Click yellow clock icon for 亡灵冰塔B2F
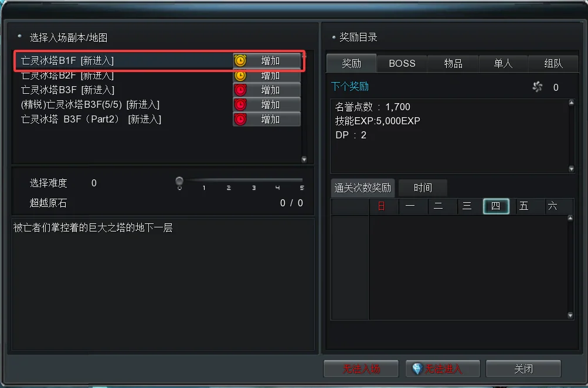This screenshot has width=588, height=388. coord(240,76)
